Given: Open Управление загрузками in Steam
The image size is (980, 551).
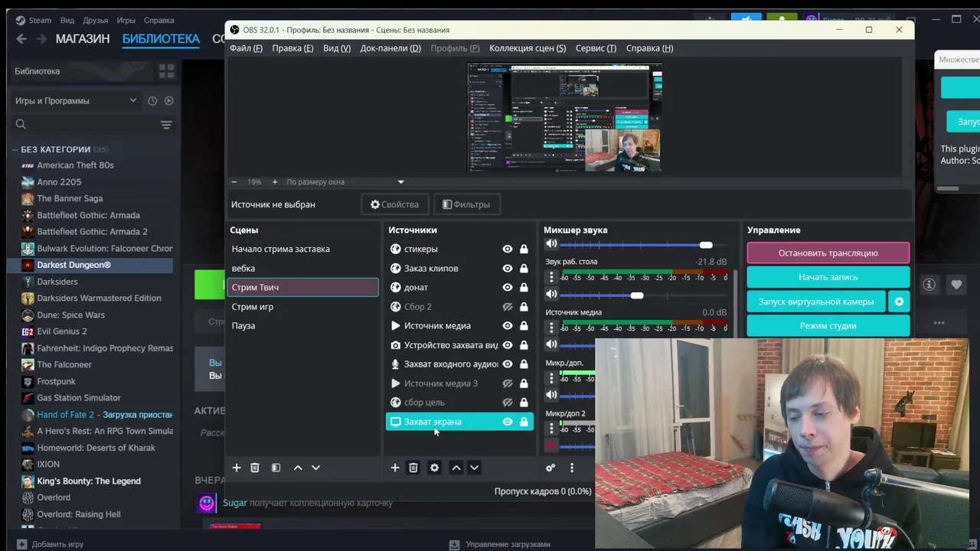Looking at the screenshot, I should (x=500, y=544).
